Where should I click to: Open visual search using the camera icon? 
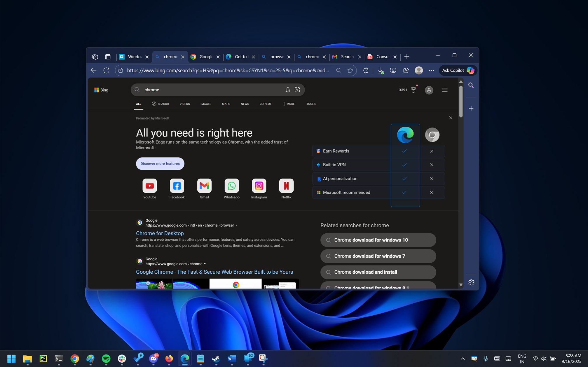[297, 90]
